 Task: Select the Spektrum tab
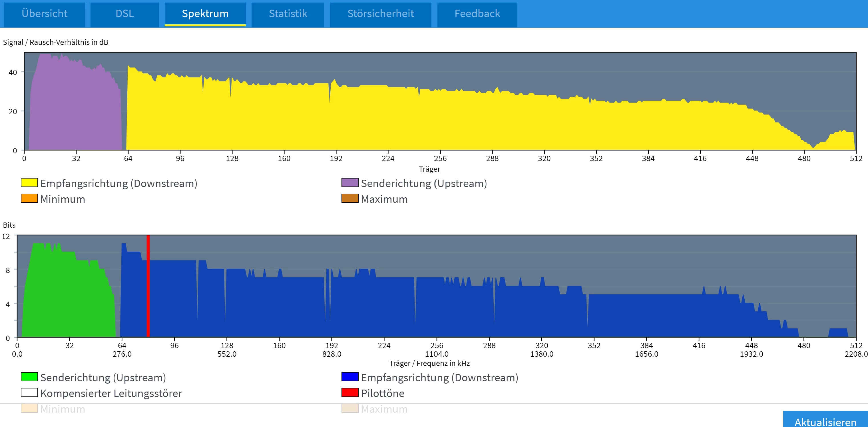tap(205, 14)
